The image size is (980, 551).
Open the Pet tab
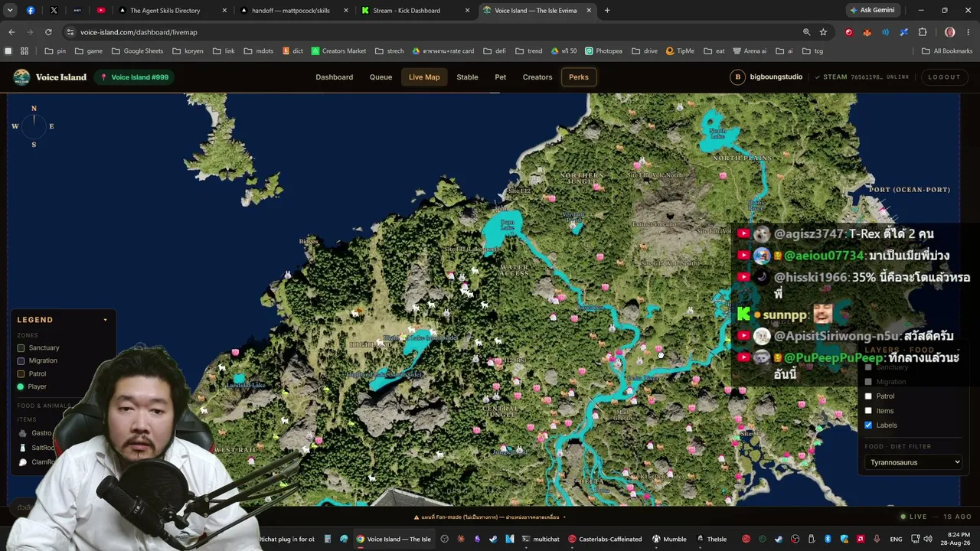(500, 77)
